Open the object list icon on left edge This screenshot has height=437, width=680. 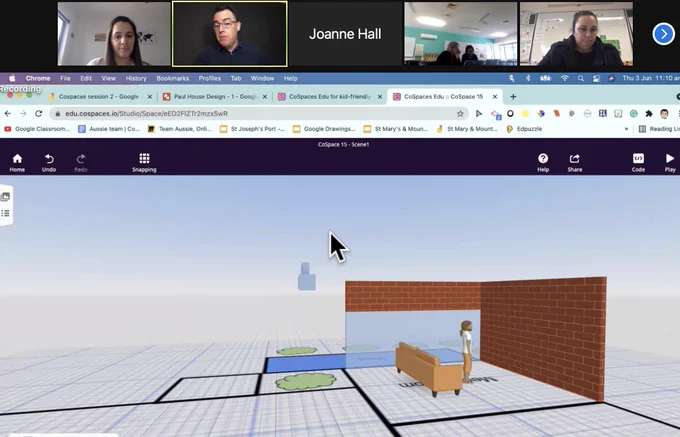click(x=6, y=213)
